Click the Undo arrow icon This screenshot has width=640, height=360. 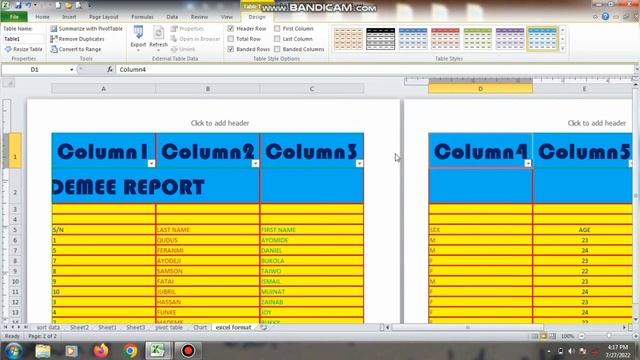(x=29, y=5)
